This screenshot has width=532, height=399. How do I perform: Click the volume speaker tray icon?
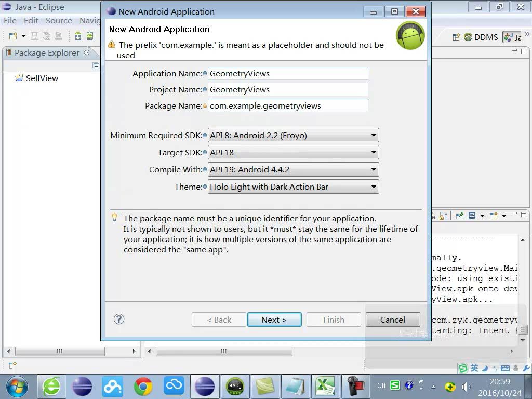[x=466, y=387]
